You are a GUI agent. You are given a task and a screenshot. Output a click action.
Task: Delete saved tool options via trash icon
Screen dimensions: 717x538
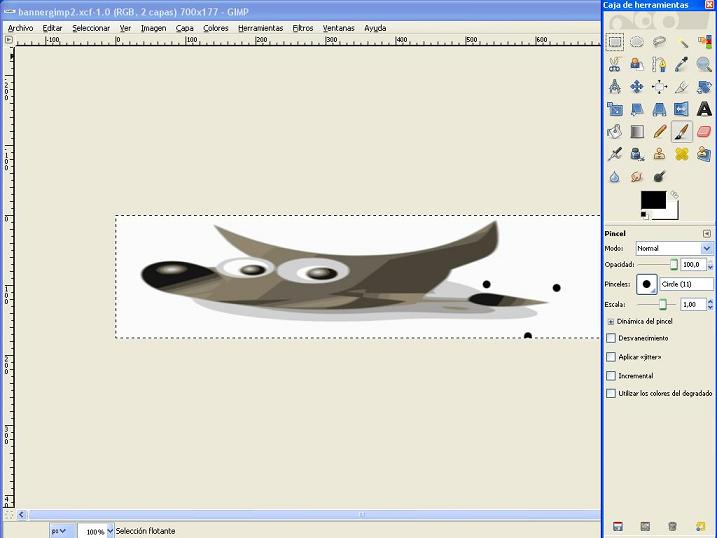[x=672, y=527]
